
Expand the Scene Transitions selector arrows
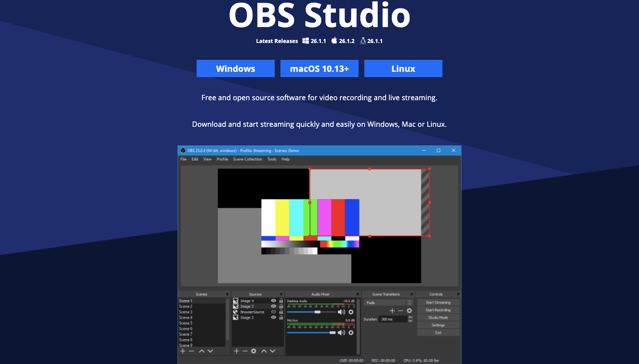click(x=409, y=302)
